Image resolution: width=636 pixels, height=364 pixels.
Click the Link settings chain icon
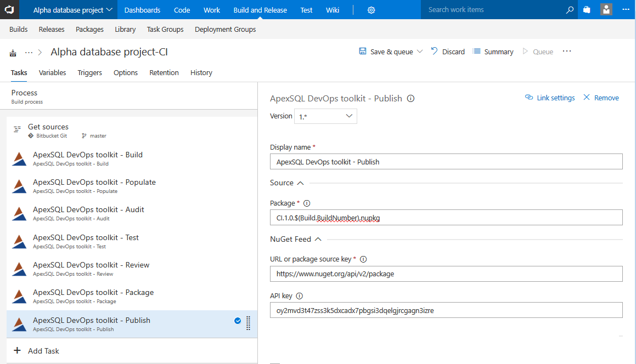pyautogui.click(x=529, y=97)
